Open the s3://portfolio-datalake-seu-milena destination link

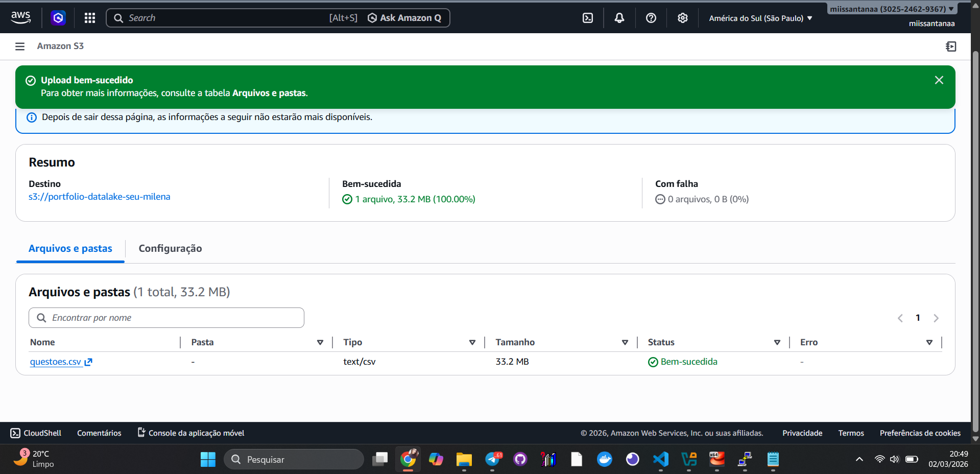[99, 196]
